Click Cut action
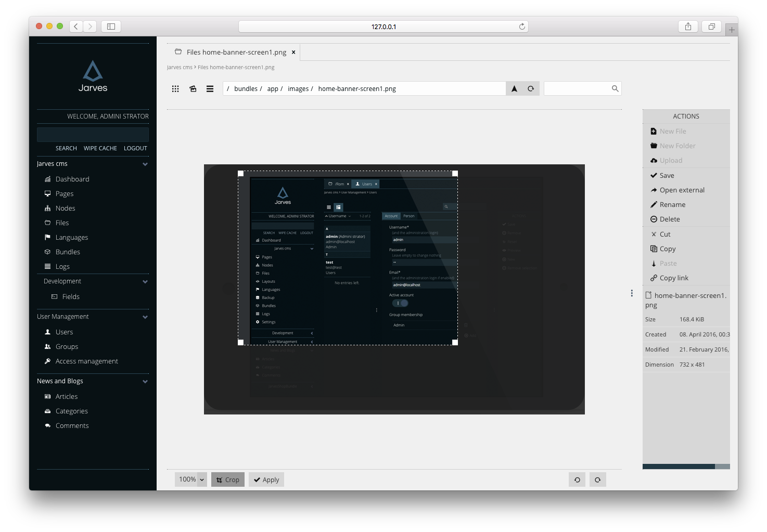Screen dimensions: 767x532 point(665,234)
